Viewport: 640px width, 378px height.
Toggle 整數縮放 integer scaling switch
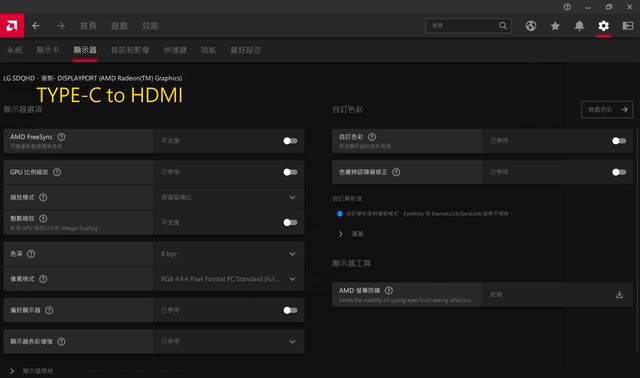coord(290,222)
